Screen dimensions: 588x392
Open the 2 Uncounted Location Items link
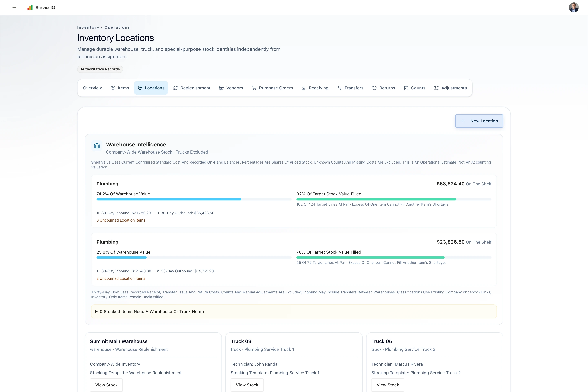121,278
